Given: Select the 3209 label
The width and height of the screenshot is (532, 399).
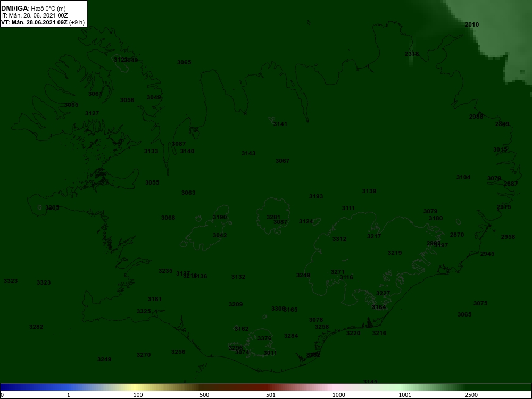Looking at the screenshot, I should pyautogui.click(x=236, y=304).
